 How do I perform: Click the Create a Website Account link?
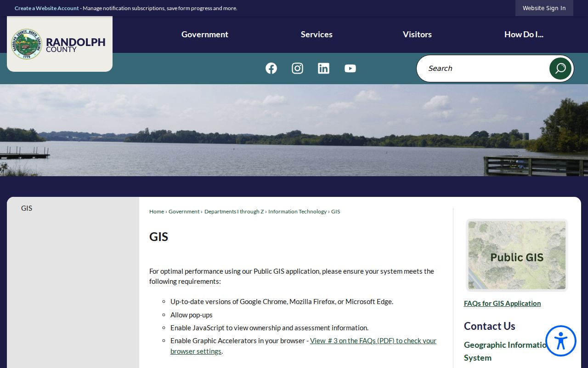click(x=47, y=8)
